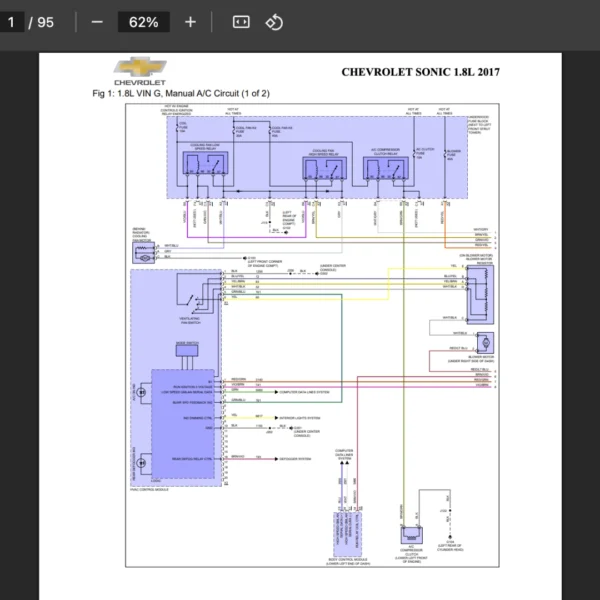Rotate the document with the rotate icon

click(274, 22)
